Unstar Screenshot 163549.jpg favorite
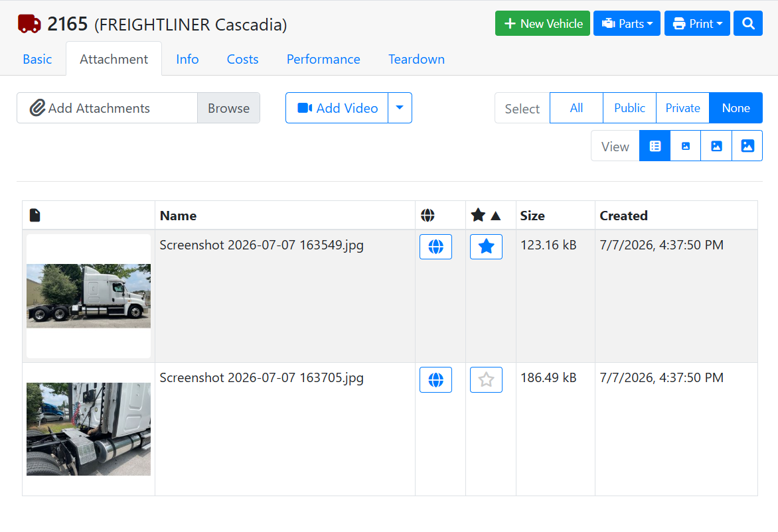Image resolution: width=778 pixels, height=532 pixels. [486, 246]
